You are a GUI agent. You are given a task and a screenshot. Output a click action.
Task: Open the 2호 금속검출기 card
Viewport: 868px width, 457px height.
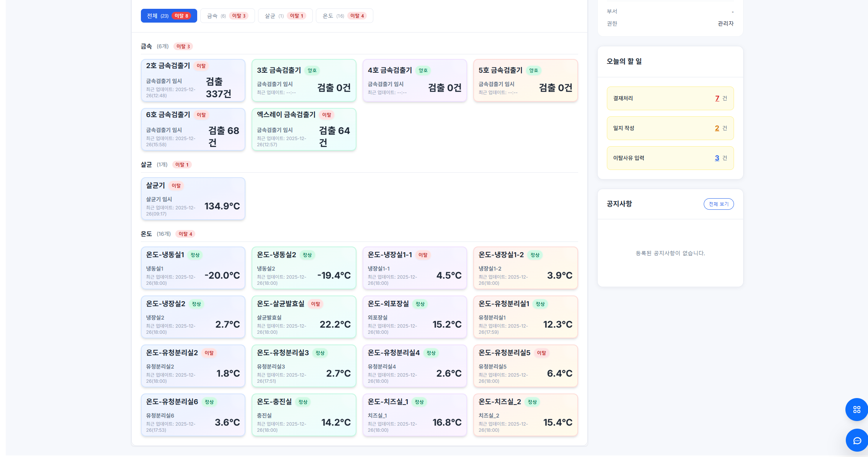(193, 80)
